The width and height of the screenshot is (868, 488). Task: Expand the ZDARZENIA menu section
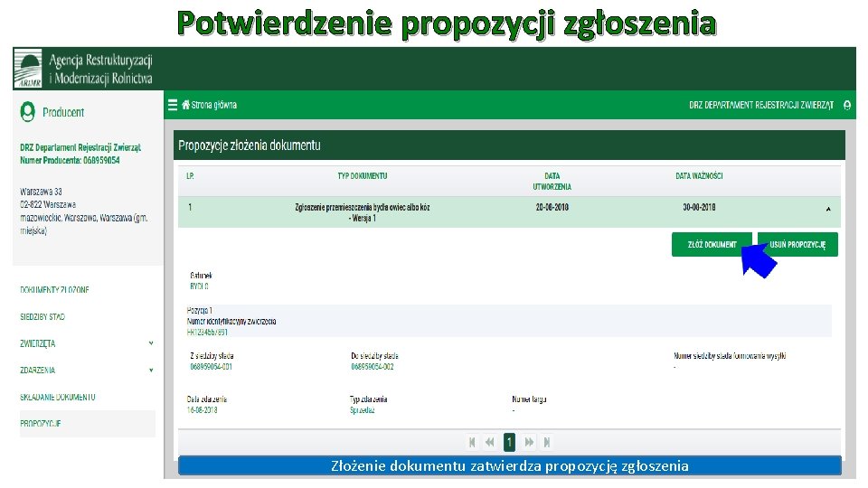[151, 371]
